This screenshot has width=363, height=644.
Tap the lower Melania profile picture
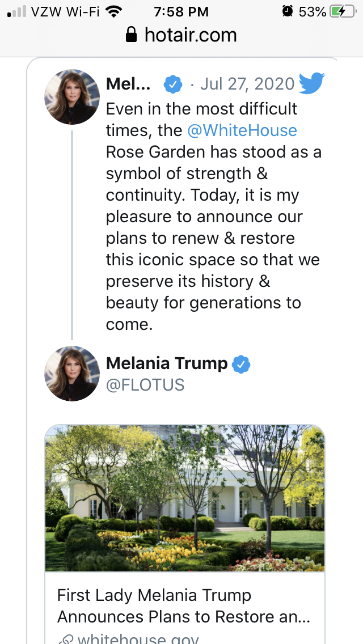click(72, 374)
